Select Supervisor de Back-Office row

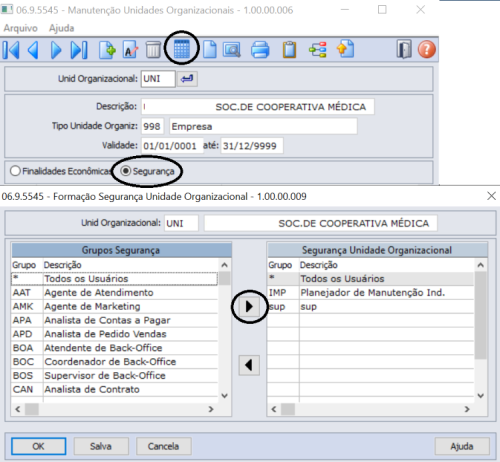tap(115, 376)
